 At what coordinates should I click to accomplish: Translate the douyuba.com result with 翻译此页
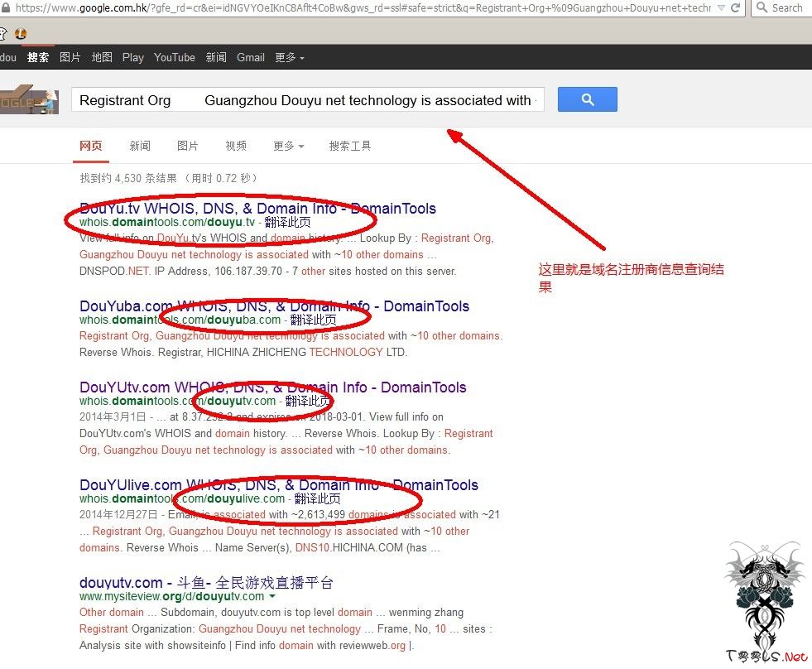[313, 320]
